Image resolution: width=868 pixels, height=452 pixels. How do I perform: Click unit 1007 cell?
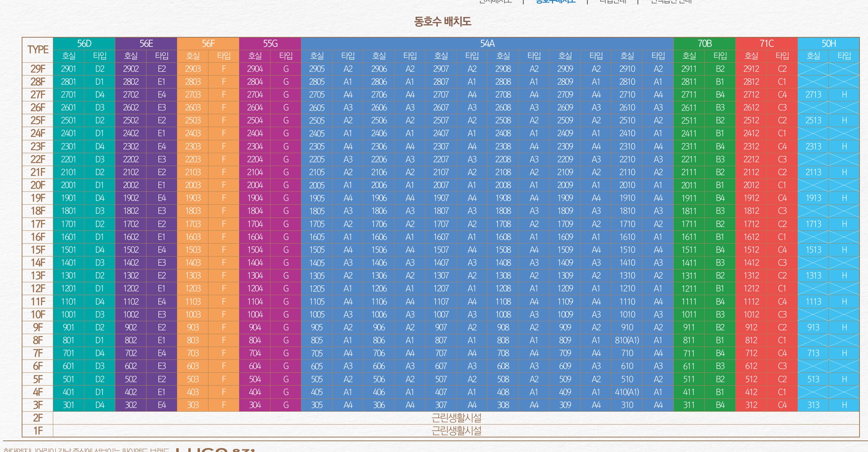(x=441, y=314)
